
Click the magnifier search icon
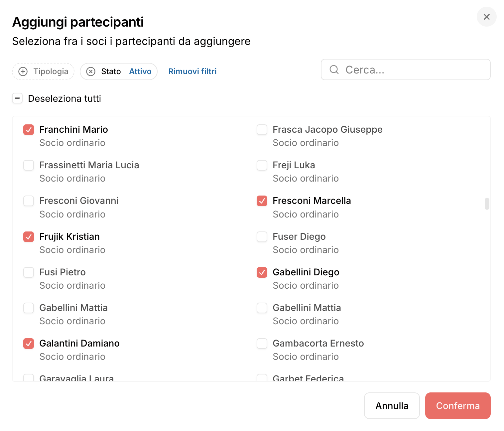(x=334, y=70)
